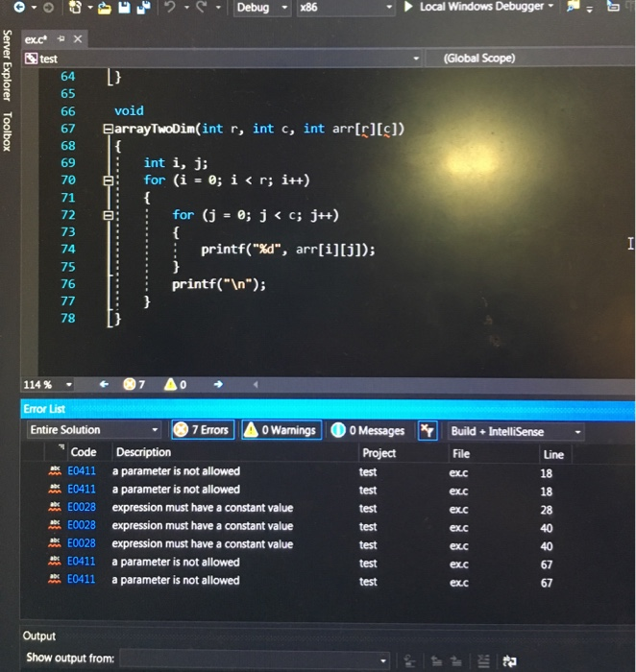Sort by the Project column header
The width and height of the screenshot is (636, 672).
tap(379, 453)
